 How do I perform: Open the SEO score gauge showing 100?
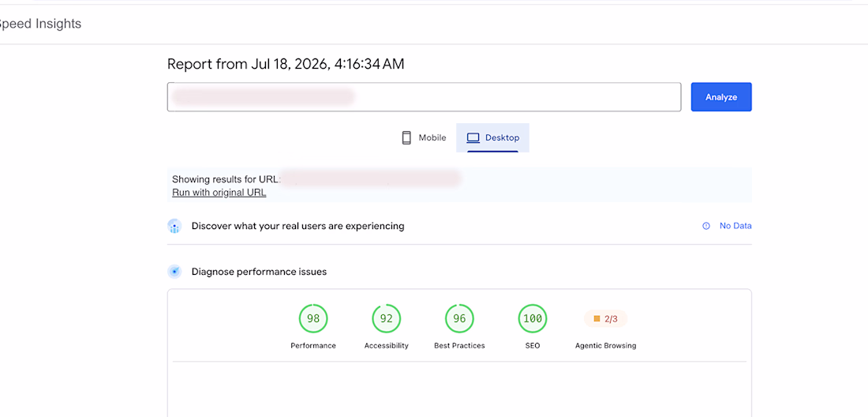533,318
